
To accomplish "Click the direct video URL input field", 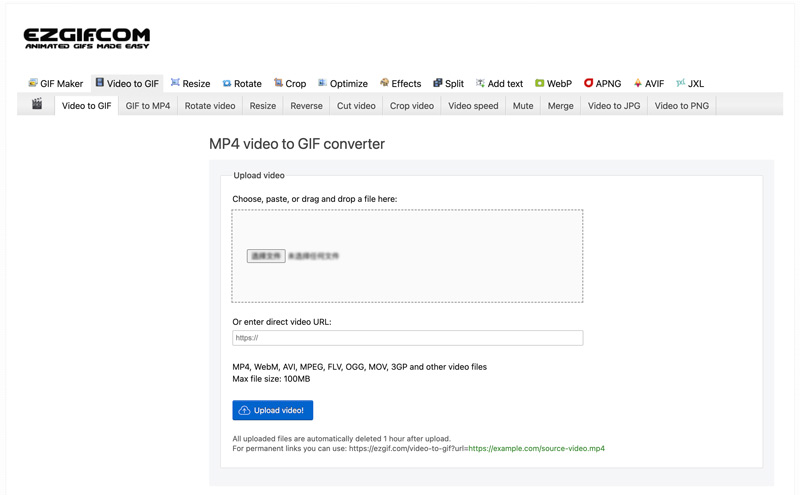I will tap(407, 338).
